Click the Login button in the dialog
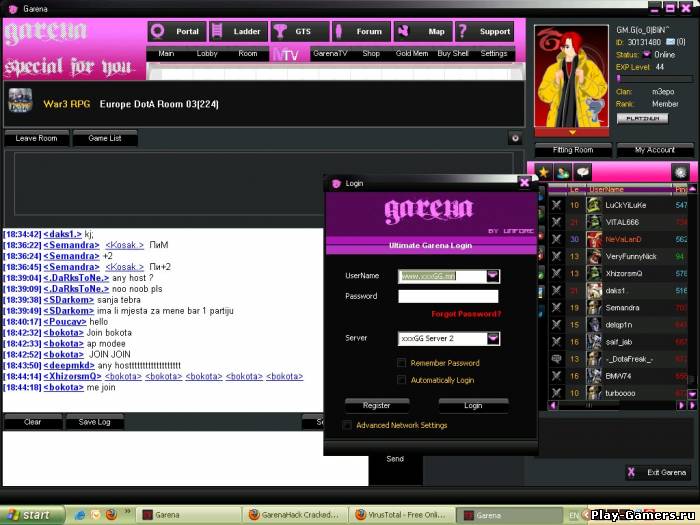Screen dimensions: 700x525 pyautogui.click(x=473, y=405)
